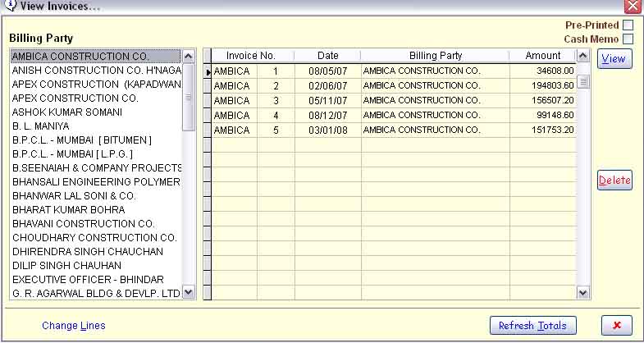This screenshot has width=644, height=343.
Task: Click the View button
Action: [614, 59]
